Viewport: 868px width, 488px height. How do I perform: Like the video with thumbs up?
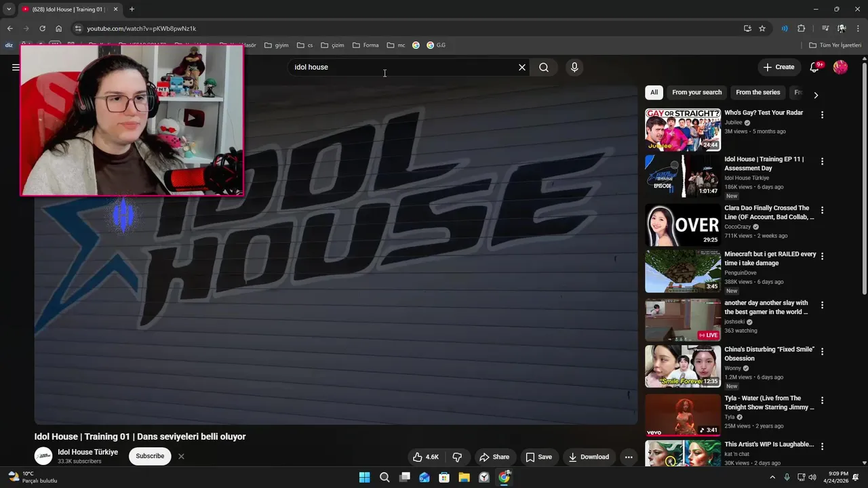tap(426, 457)
